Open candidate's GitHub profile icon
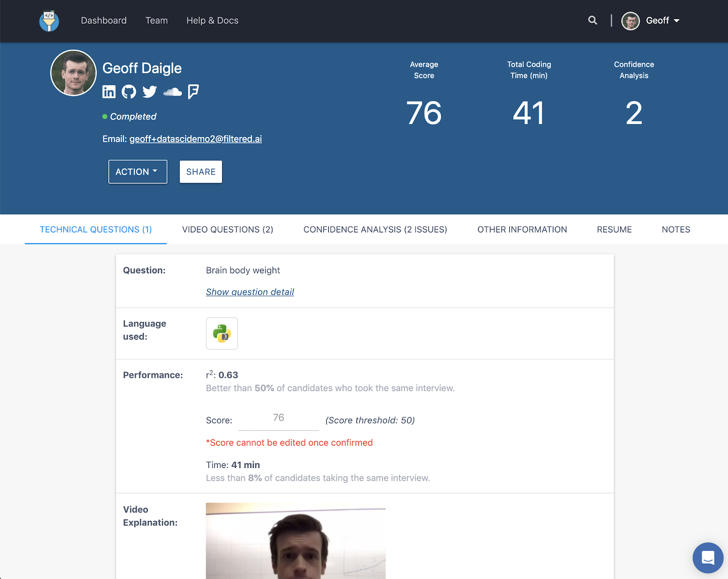This screenshot has width=728, height=579. (129, 92)
